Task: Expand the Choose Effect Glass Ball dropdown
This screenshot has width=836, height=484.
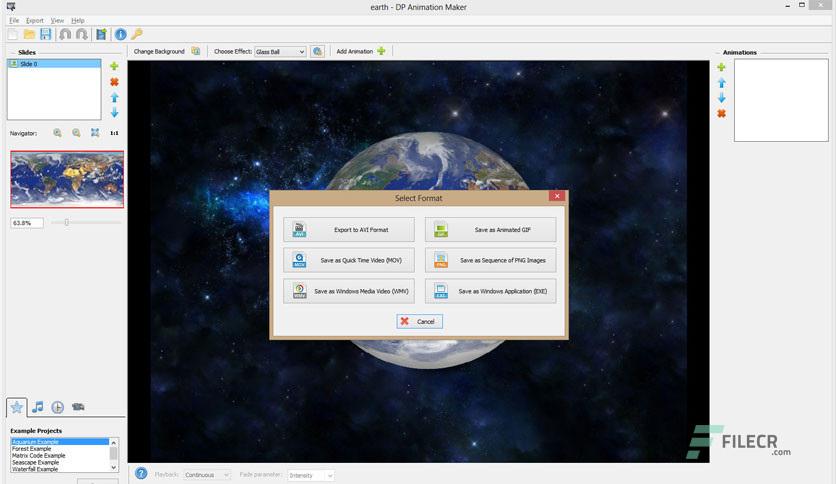Action: pyautogui.click(x=301, y=52)
